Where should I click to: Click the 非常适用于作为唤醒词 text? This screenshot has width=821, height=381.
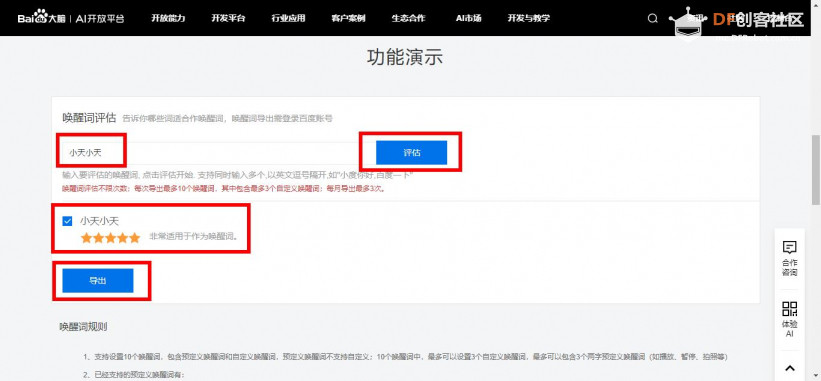coord(194,237)
